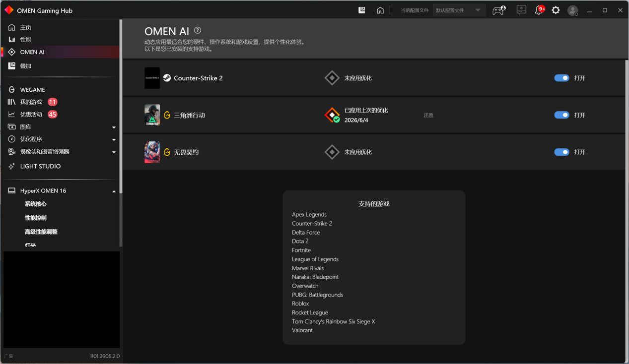Image resolution: width=629 pixels, height=364 pixels.
Task: Click the 三角洲行动 game thumbnail
Action: pyautogui.click(x=152, y=115)
